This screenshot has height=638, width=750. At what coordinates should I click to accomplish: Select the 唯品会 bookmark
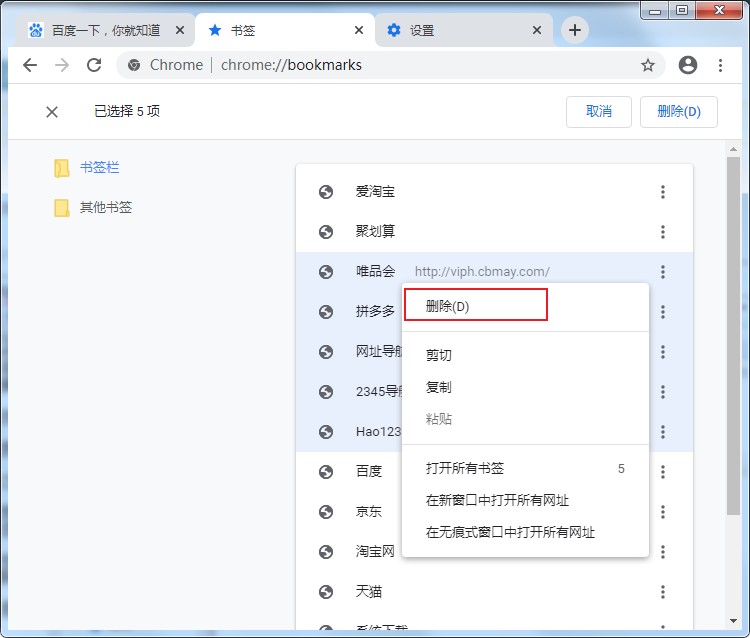point(495,272)
